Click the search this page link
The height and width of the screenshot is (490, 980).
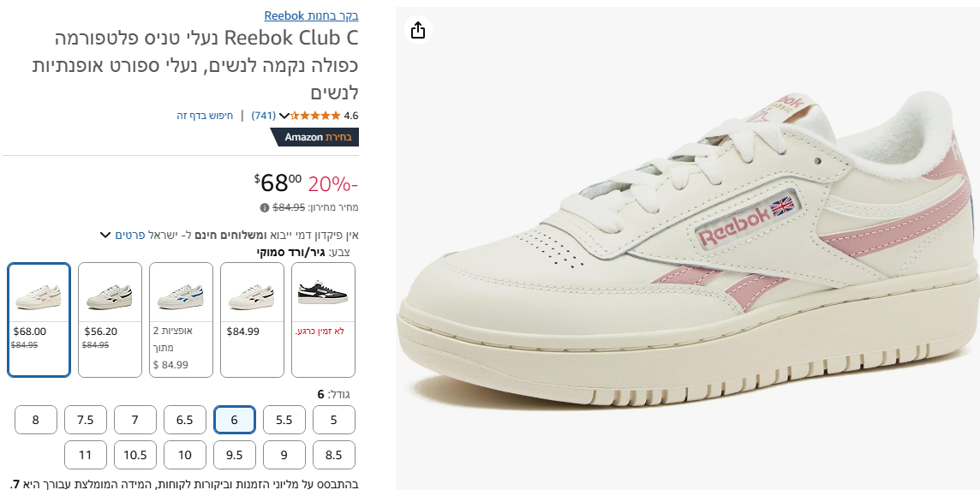pyautogui.click(x=205, y=116)
